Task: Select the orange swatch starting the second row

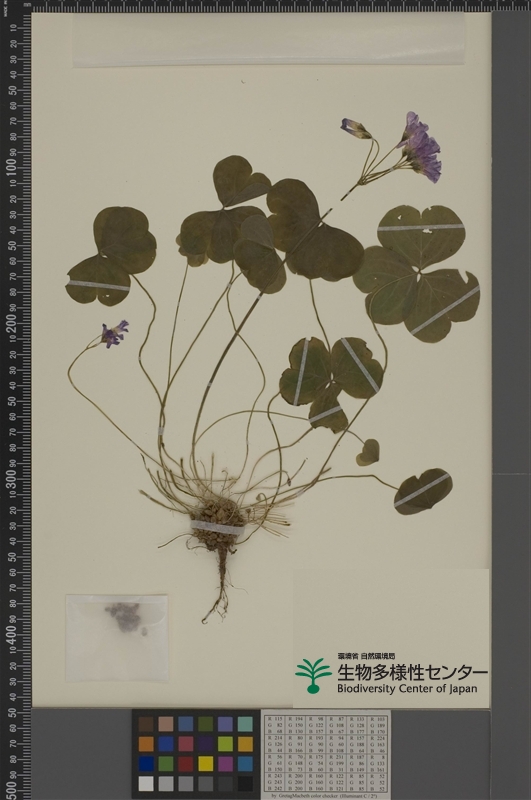Action: click(x=146, y=743)
